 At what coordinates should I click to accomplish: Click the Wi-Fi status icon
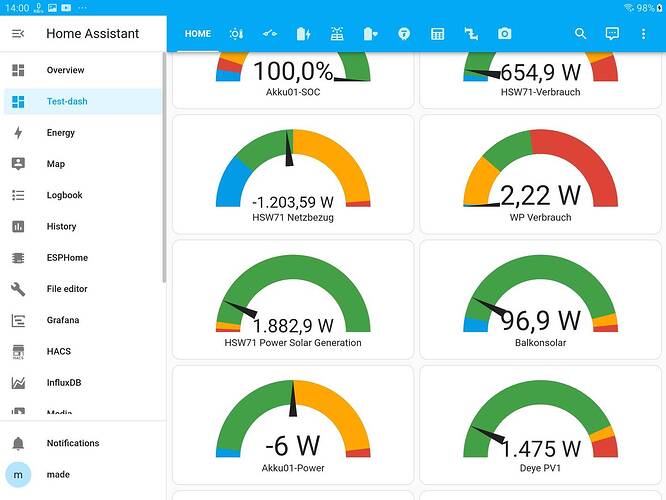click(x=629, y=8)
